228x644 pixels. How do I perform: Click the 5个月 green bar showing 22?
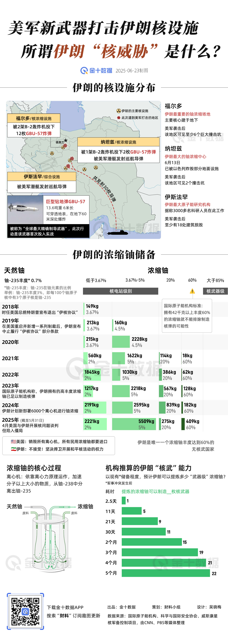pos(166,573)
